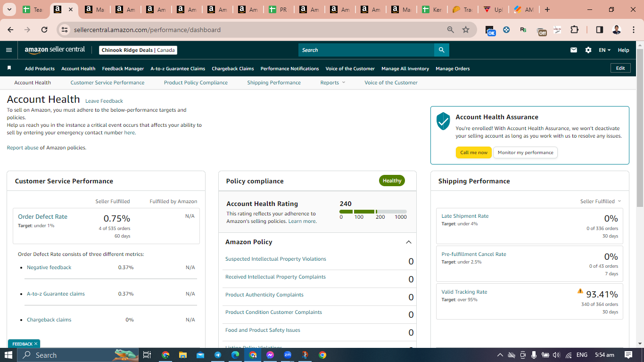Click the Monitor my performance button

click(525, 152)
